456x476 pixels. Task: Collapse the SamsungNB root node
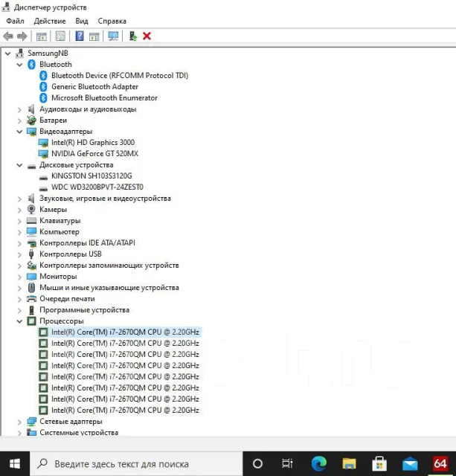click(8, 54)
